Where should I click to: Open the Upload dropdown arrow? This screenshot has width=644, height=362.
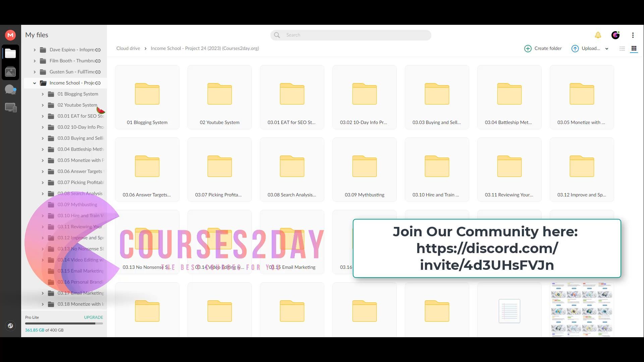607,49
